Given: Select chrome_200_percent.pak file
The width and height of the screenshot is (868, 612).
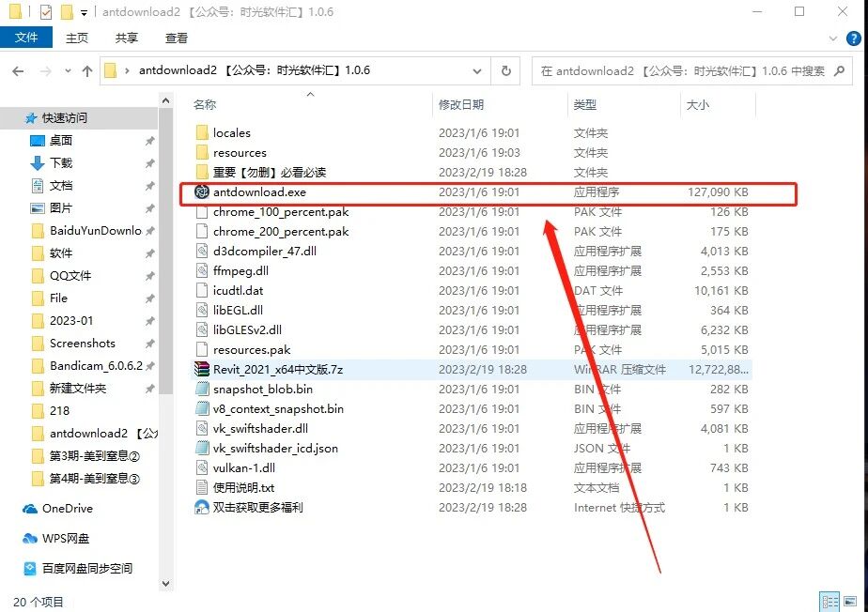Looking at the screenshot, I should [281, 231].
